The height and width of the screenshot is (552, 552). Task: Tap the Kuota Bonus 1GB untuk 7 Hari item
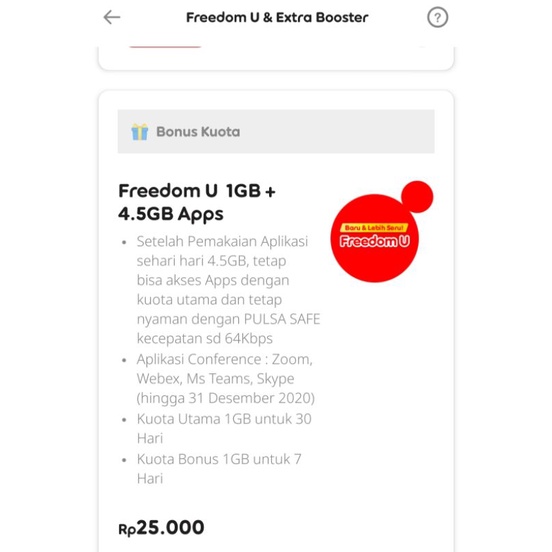tap(219, 469)
